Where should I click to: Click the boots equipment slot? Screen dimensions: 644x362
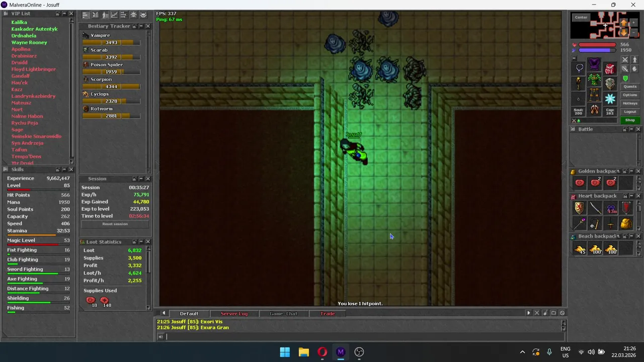594,110
